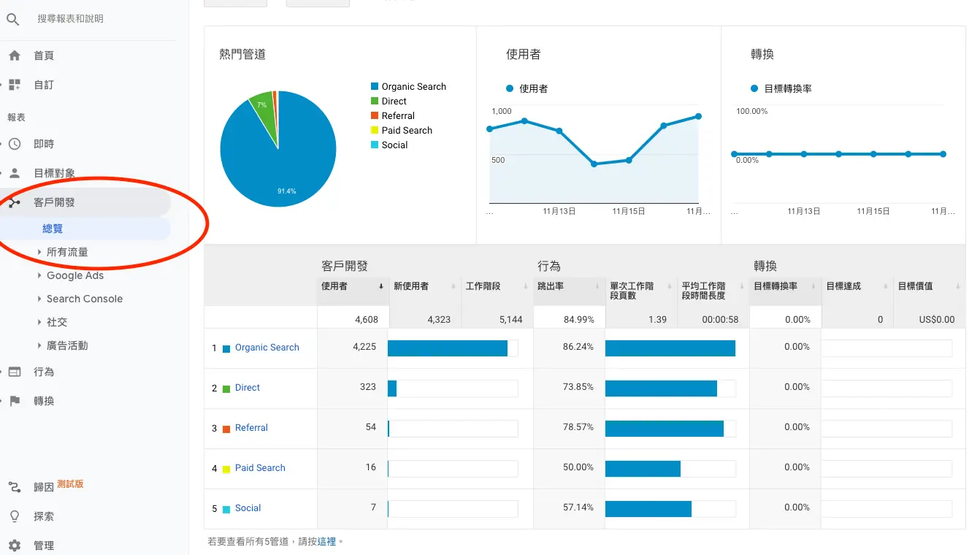Open the 即時 reports section

click(x=44, y=144)
